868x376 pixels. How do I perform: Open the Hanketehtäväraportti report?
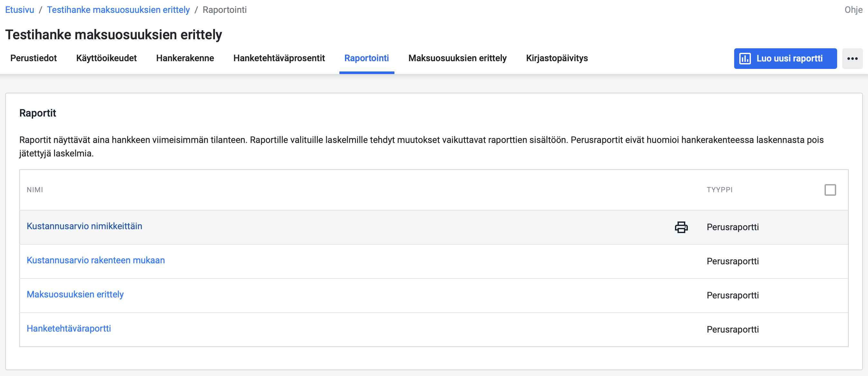[x=69, y=328]
